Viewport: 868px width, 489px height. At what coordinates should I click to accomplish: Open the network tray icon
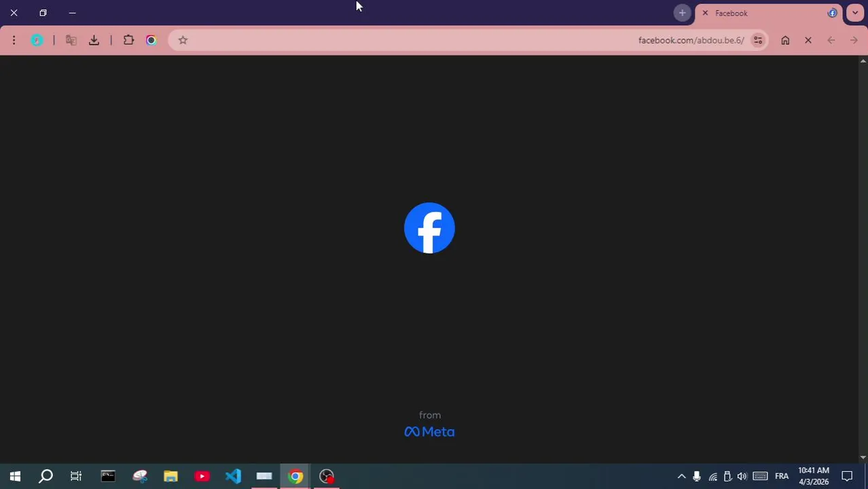(712, 476)
